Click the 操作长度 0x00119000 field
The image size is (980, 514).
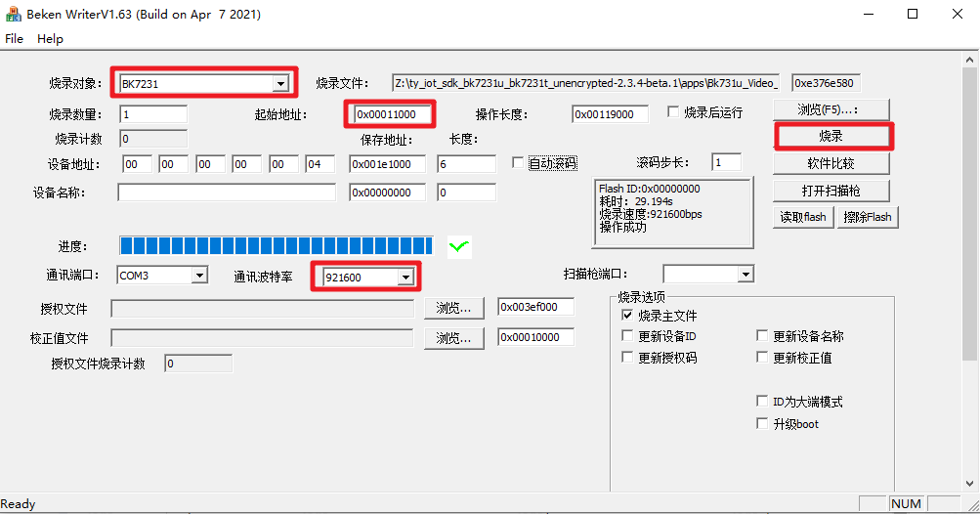[x=610, y=114]
